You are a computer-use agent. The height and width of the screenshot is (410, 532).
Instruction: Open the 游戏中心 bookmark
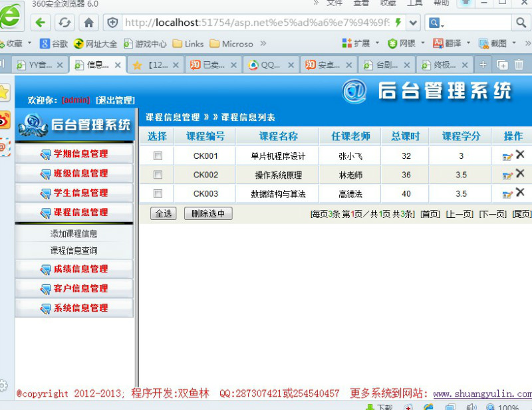tap(145, 44)
